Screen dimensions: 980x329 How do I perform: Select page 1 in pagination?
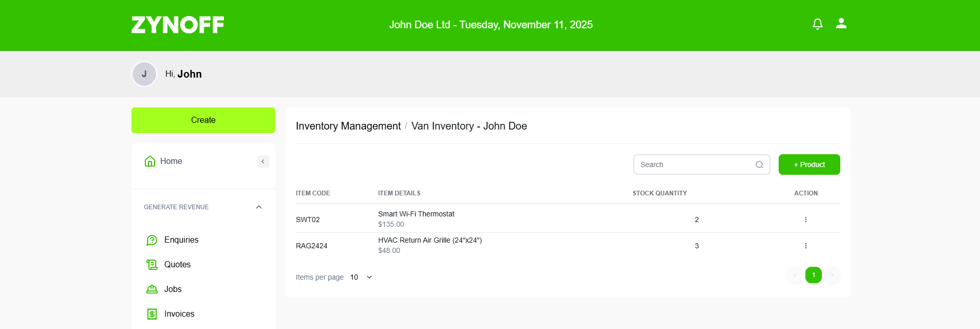[x=814, y=275]
